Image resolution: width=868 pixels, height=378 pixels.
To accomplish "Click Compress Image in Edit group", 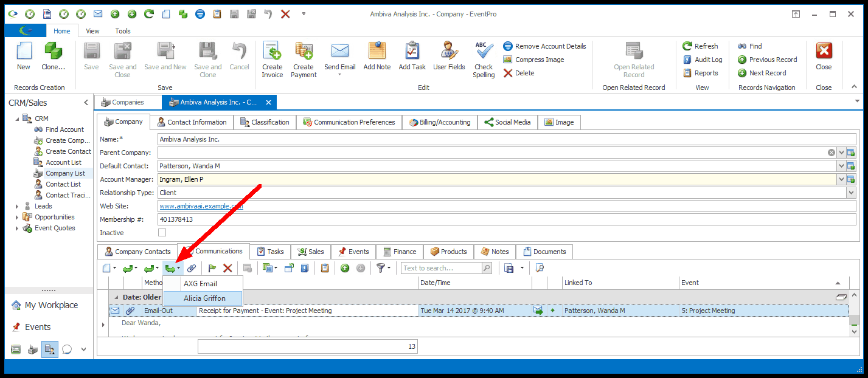I will coord(533,60).
